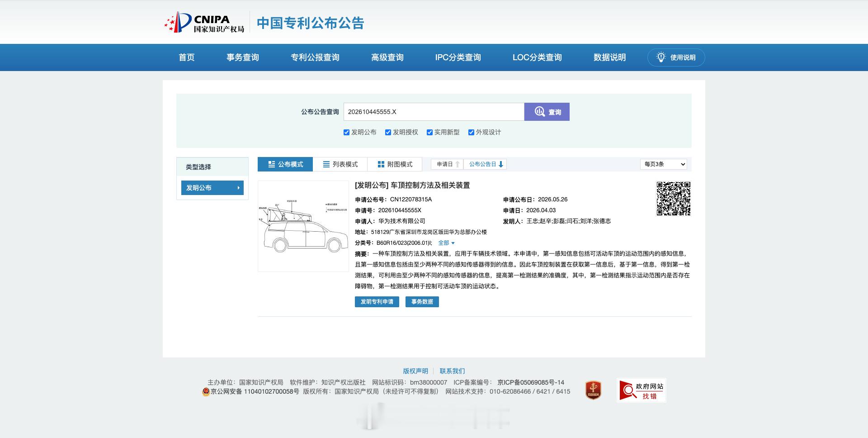Click the light bulb icon beside 使用说明
This screenshot has width=868, height=438.
[661, 57]
